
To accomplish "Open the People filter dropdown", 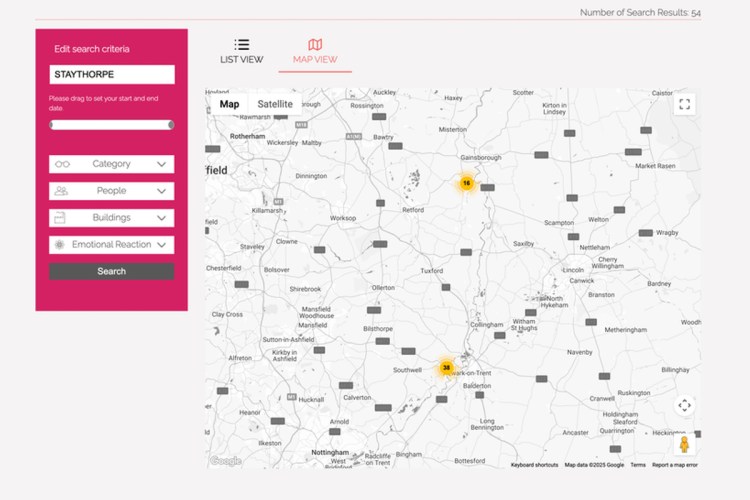I will click(x=111, y=191).
